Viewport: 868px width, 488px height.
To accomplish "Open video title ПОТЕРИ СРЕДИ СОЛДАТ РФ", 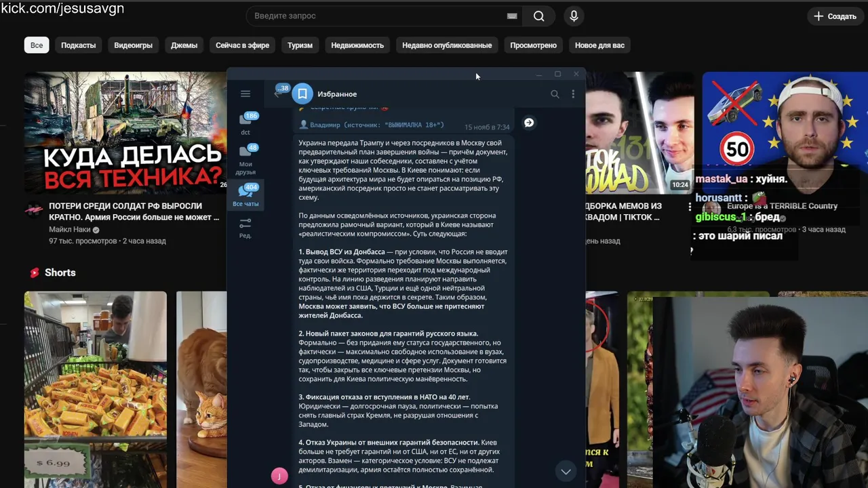I will (134, 211).
